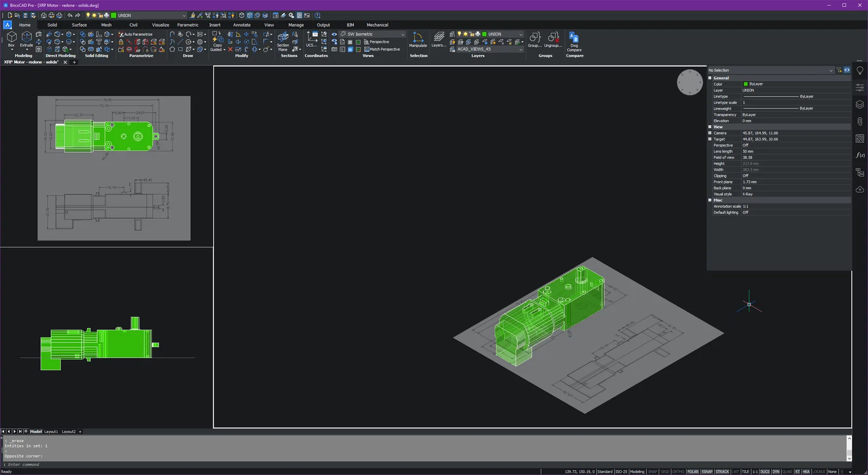The width and height of the screenshot is (868, 475).
Task: Click the quick select filter icon in Properties
Action: pos(839,70)
